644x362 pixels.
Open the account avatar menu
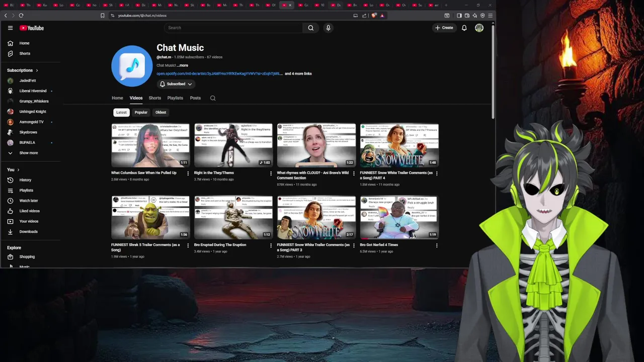pos(479,28)
